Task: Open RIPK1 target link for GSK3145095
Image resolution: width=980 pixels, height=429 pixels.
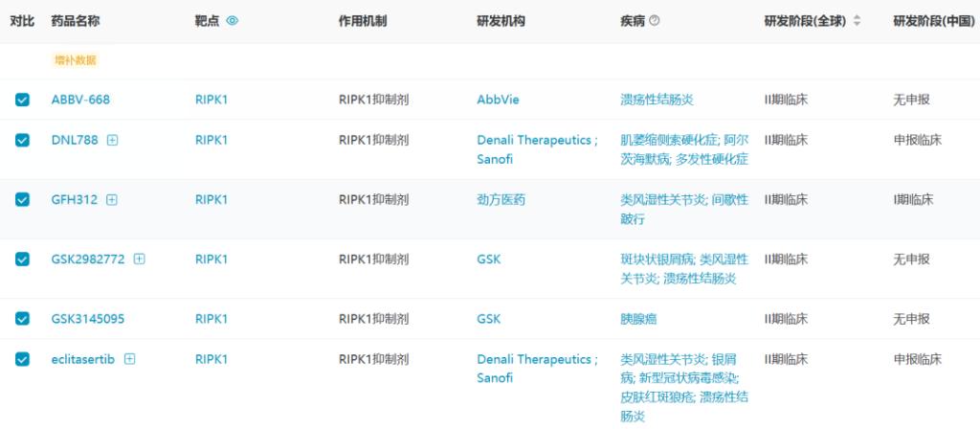Action: click(x=212, y=319)
